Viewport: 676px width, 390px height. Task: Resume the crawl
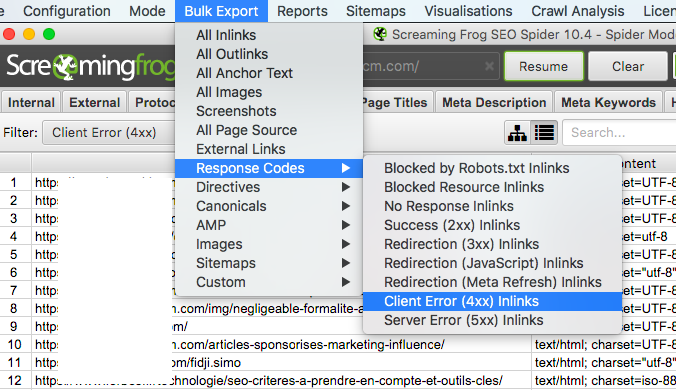[544, 66]
